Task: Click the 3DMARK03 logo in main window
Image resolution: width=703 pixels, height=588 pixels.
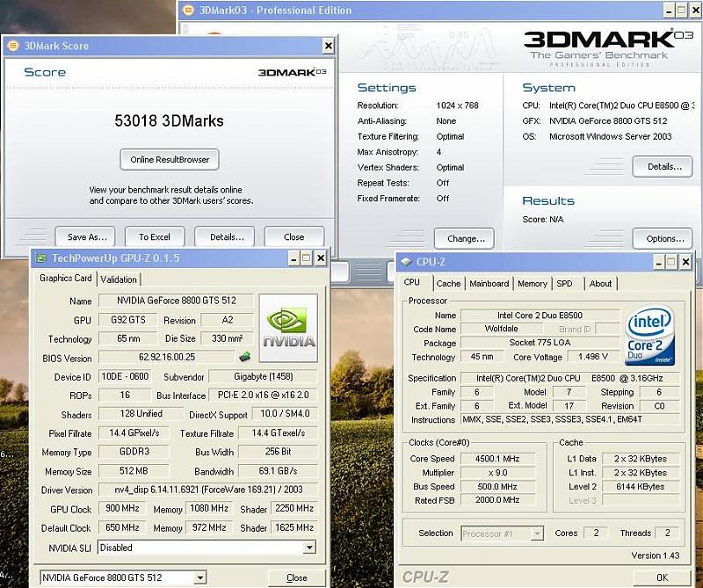Action: [608, 47]
